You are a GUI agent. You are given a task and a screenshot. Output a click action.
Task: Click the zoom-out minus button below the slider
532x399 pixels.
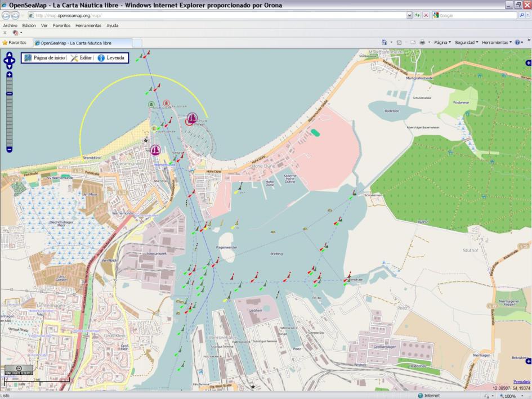10,149
